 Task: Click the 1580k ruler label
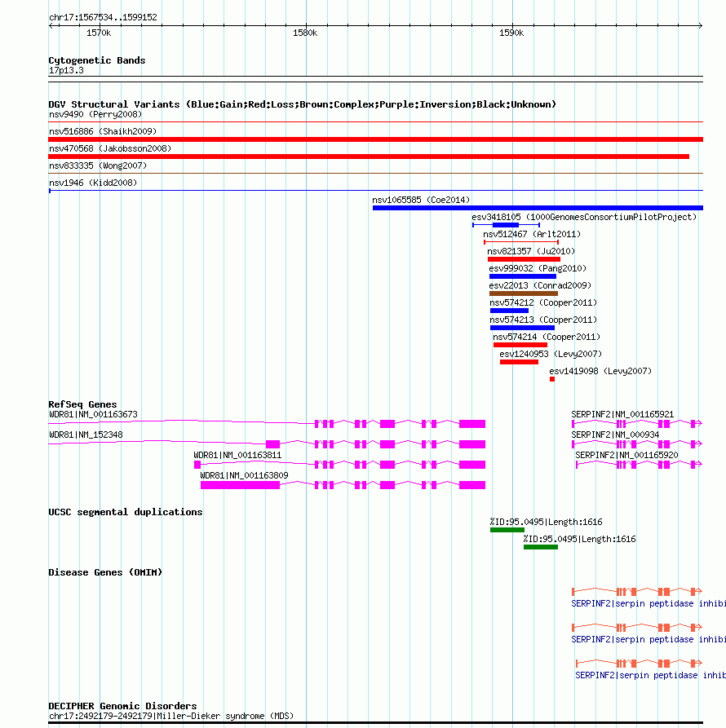coord(305,33)
